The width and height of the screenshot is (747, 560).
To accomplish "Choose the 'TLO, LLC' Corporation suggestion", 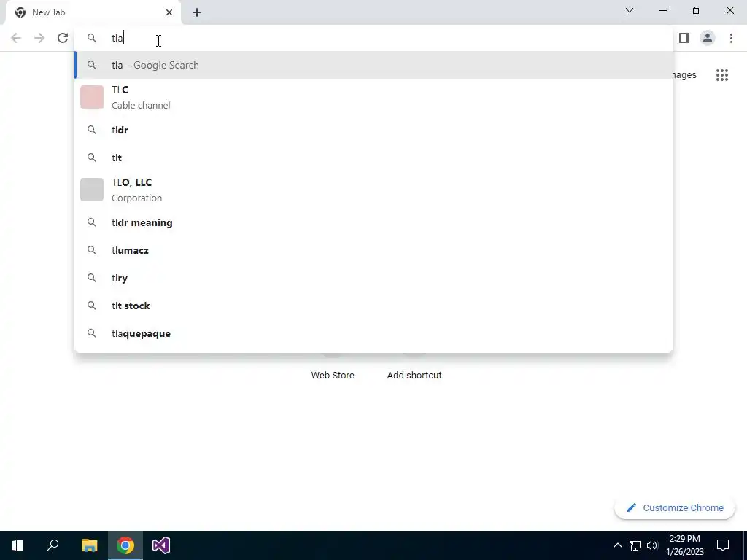I will point(373,190).
